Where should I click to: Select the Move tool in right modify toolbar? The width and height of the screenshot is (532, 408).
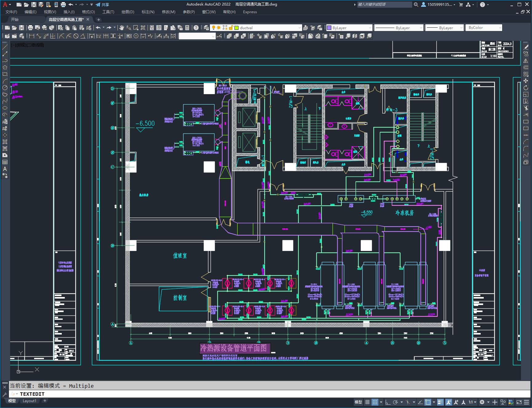526,81
